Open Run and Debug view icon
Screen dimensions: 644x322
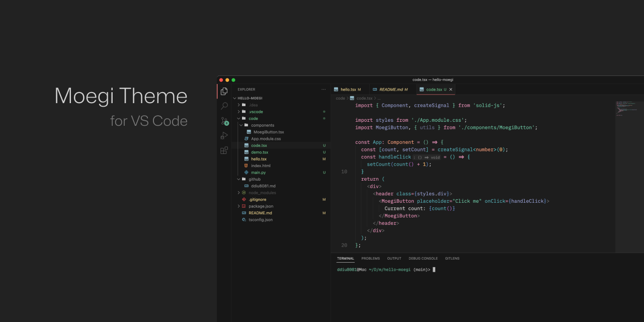point(224,136)
